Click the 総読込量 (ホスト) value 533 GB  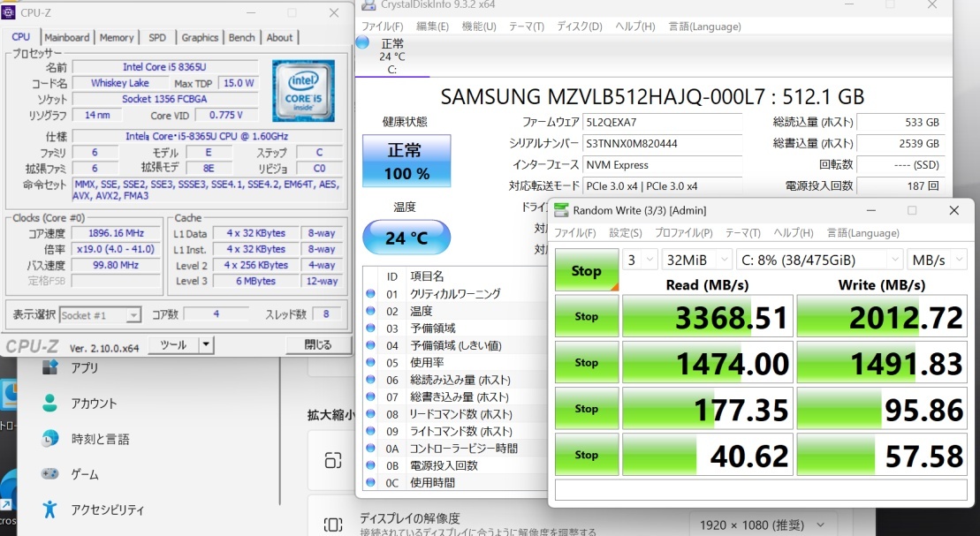[x=900, y=123]
